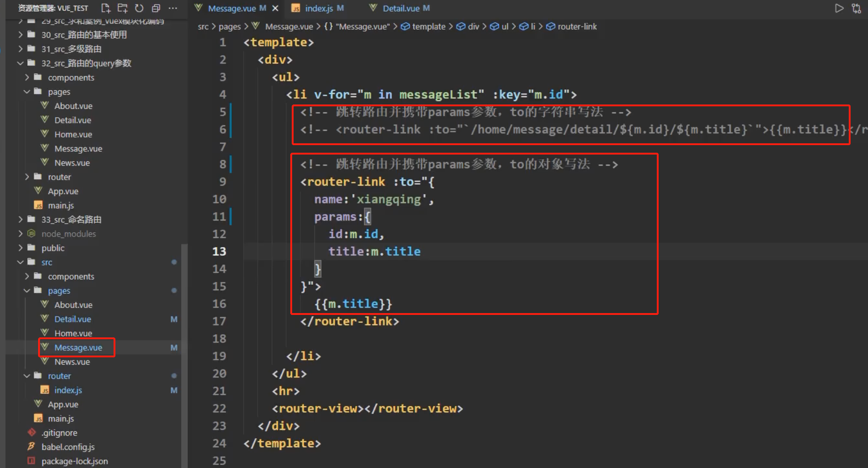Click the pages breadcrumb segment
Screen dimensions: 868x468
coord(230,26)
